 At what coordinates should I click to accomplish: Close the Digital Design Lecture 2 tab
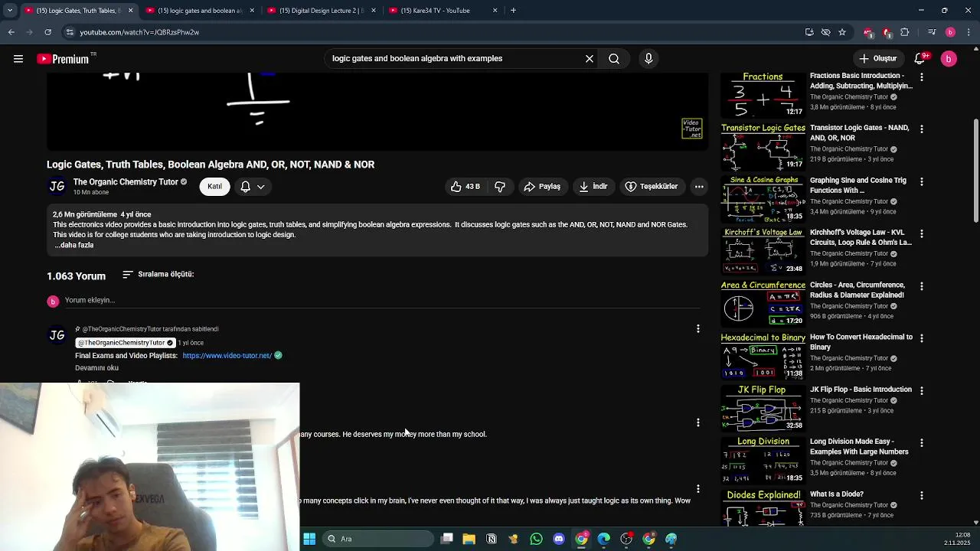coord(374,11)
